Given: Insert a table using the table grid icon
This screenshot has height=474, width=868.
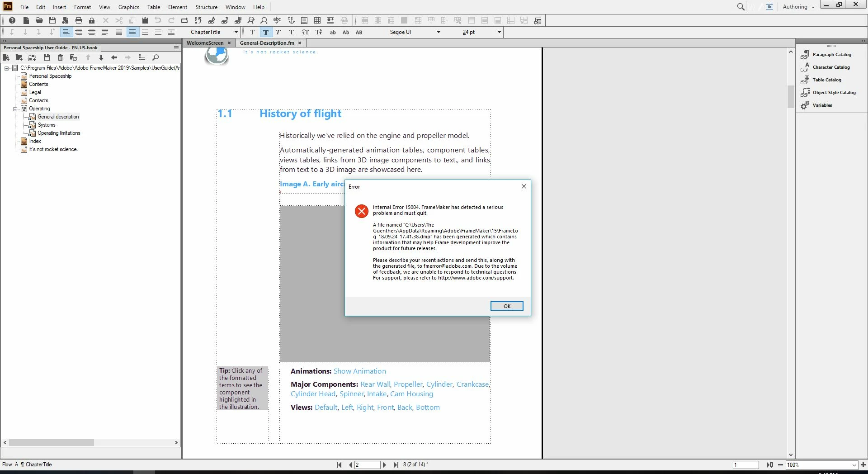Looking at the screenshot, I should pos(317,20).
